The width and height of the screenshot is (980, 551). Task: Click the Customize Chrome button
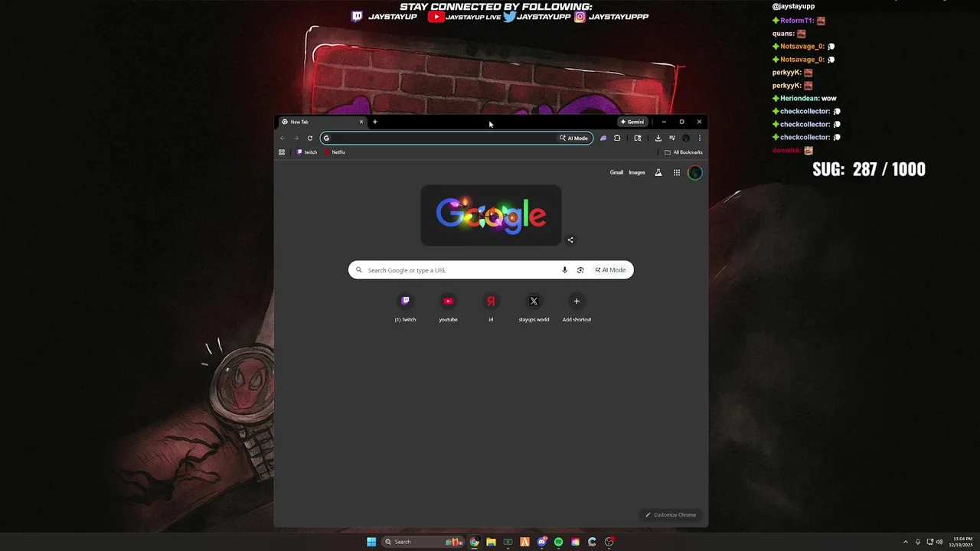(671, 515)
